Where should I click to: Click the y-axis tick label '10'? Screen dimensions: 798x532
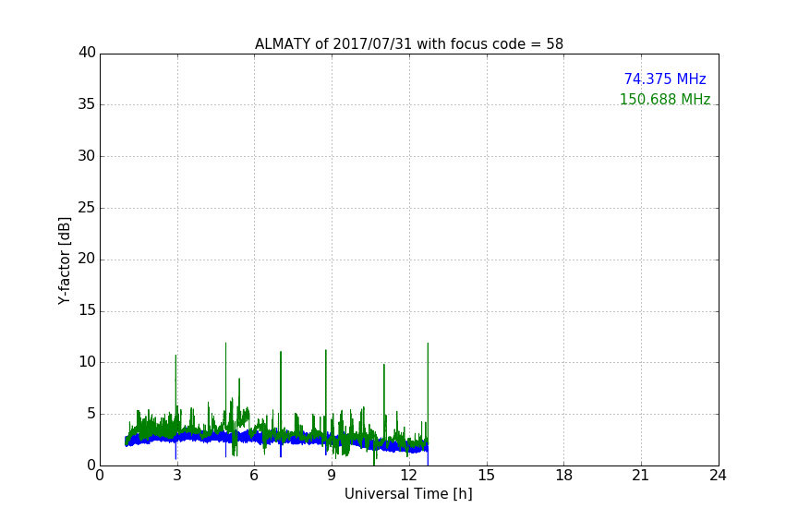click(x=87, y=362)
